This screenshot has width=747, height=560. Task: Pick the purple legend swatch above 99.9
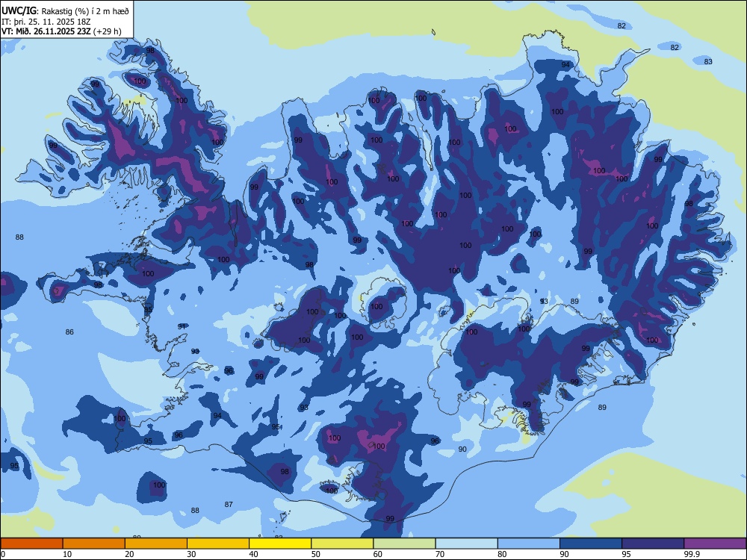(715, 544)
